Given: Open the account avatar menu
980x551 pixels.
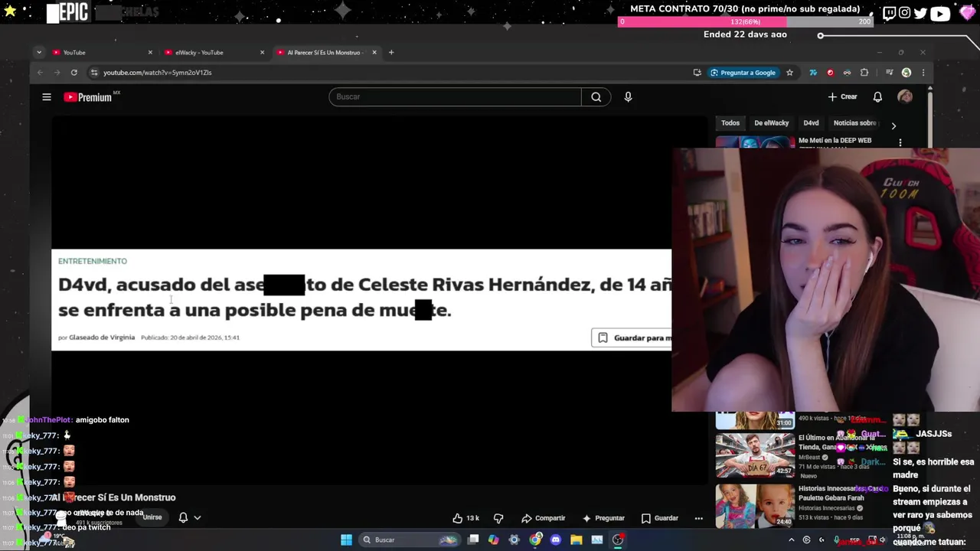Looking at the screenshot, I should pyautogui.click(x=905, y=96).
